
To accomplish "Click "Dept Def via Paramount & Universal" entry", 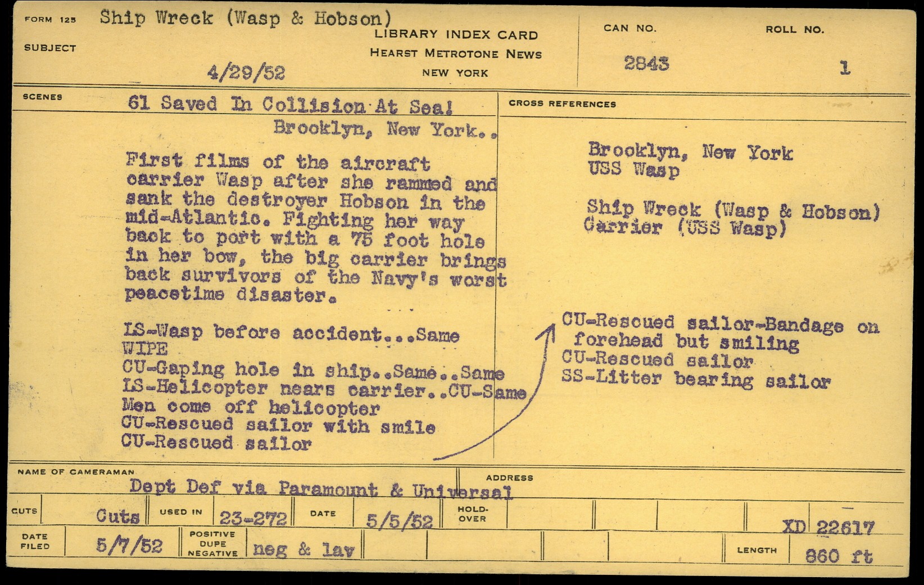I will 320,489.
